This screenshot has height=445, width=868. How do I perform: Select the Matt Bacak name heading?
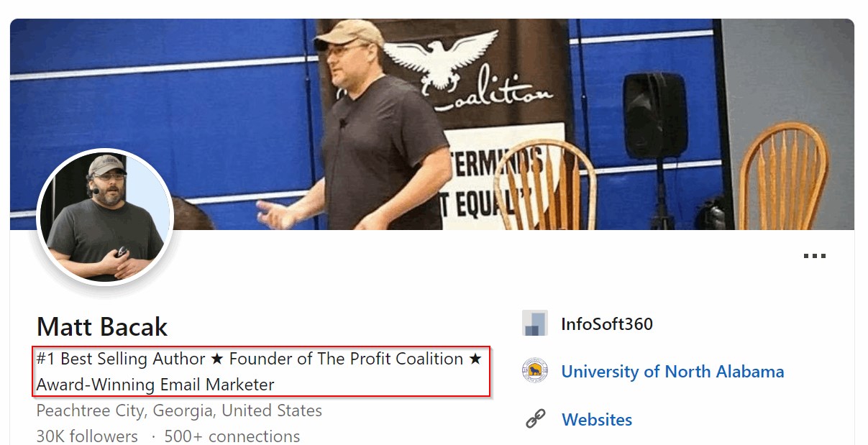point(102,327)
